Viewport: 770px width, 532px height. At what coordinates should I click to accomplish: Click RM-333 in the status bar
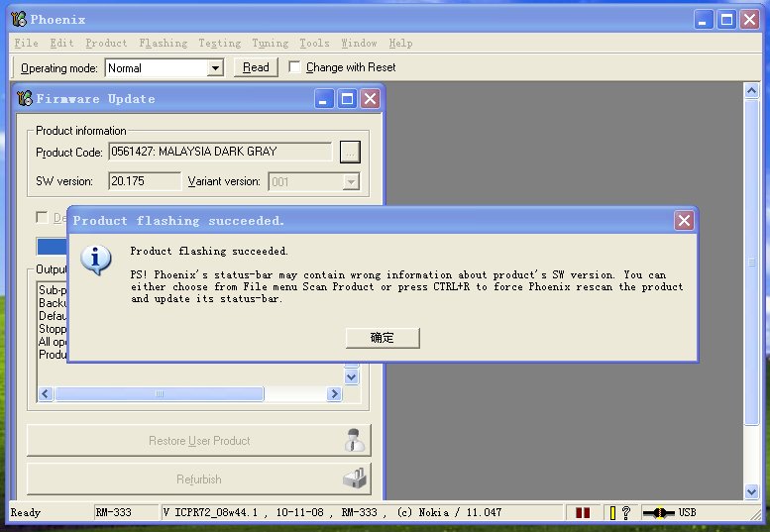114,513
